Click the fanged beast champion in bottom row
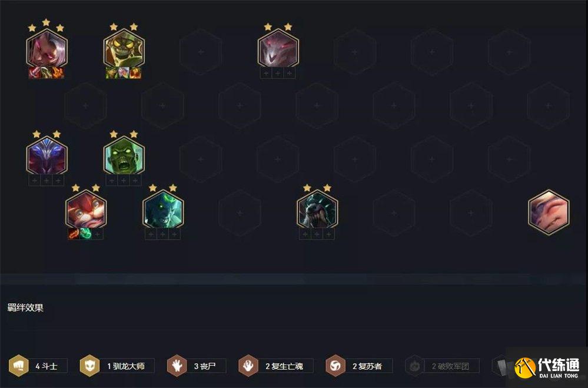The width and height of the screenshot is (588, 388). tap(317, 210)
